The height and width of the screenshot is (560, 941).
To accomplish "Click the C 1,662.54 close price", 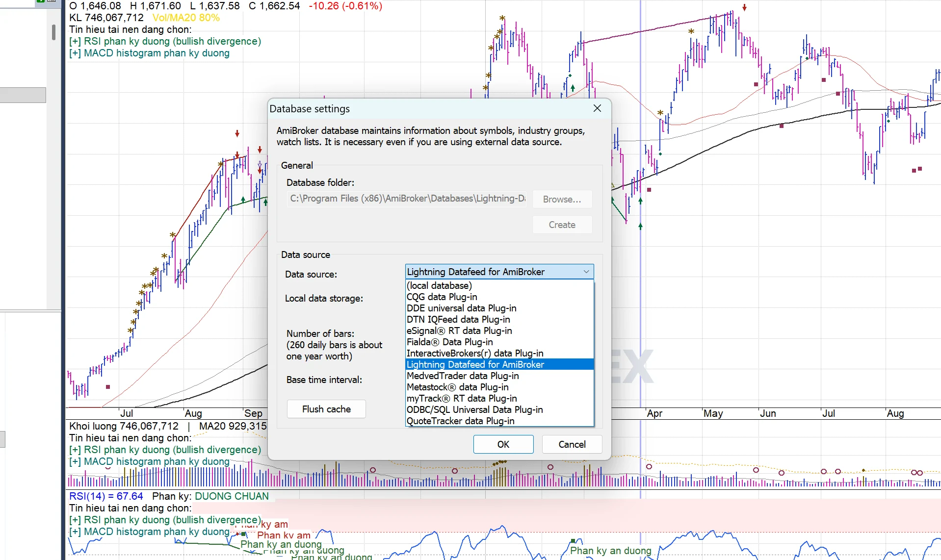I will point(274,6).
